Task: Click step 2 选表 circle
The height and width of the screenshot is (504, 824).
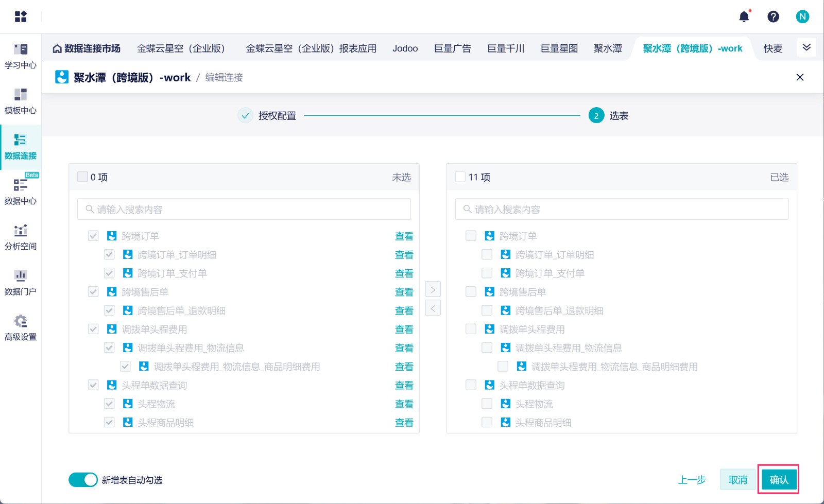Action: click(x=596, y=116)
